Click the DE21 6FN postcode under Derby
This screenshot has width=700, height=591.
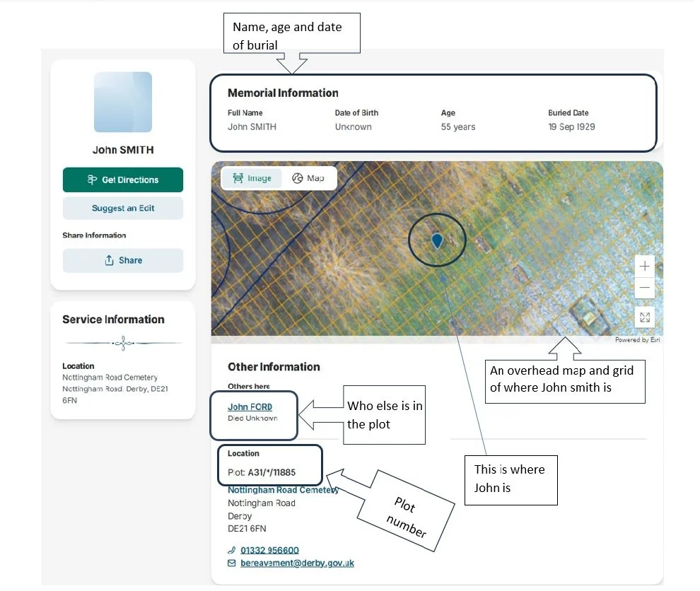247,529
